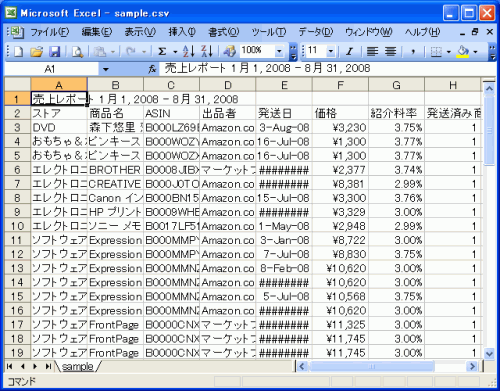
Task: Open the Chart Wizard icon
Action: click(x=229, y=51)
